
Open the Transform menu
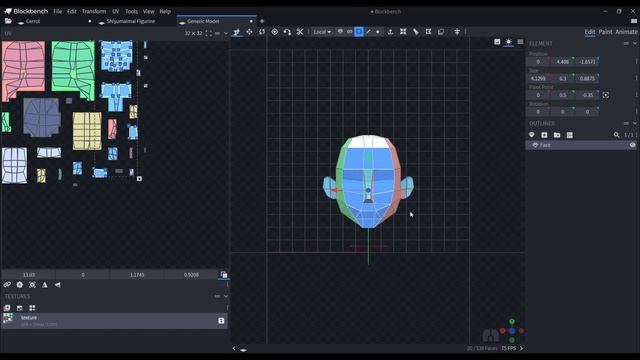(x=94, y=11)
